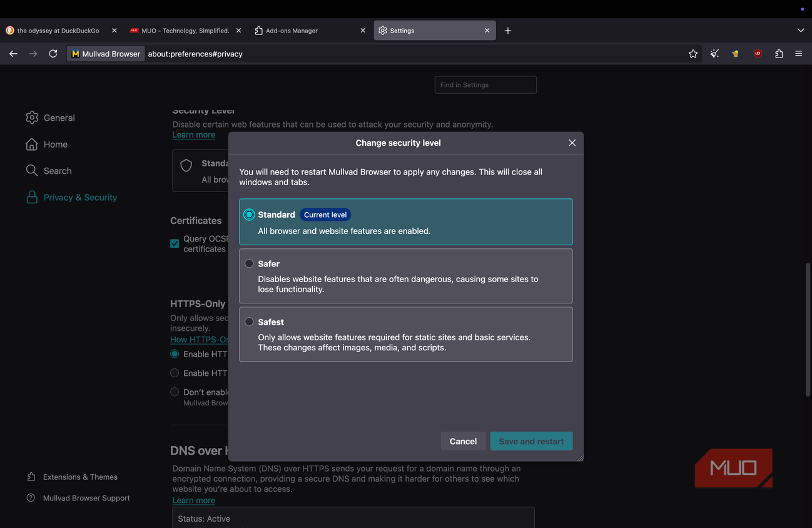Screen dimensions: 812x528
Task: Reload the current page
Action: tap(53, 54)
